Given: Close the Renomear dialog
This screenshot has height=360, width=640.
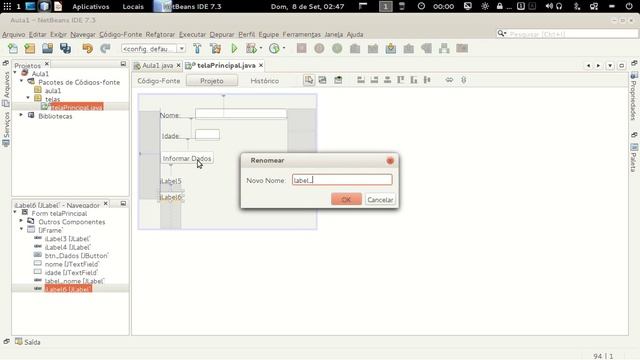Looking at the screenshot, I should [x=390, y=161].
